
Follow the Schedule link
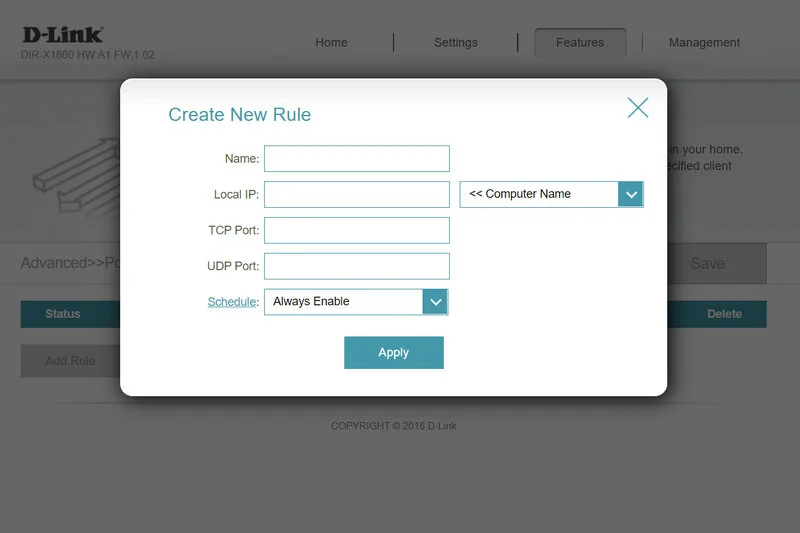(x=231, y=302)
